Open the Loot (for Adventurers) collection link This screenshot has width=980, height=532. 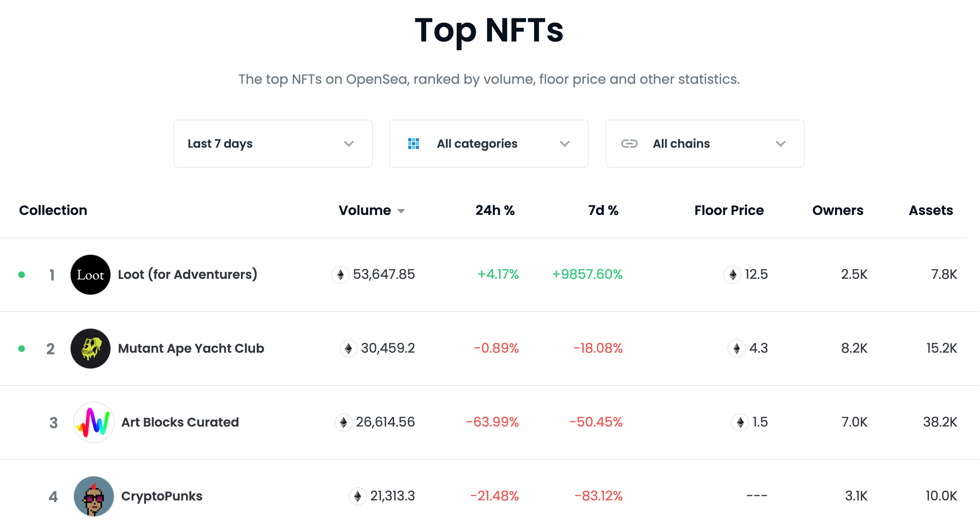188,275
